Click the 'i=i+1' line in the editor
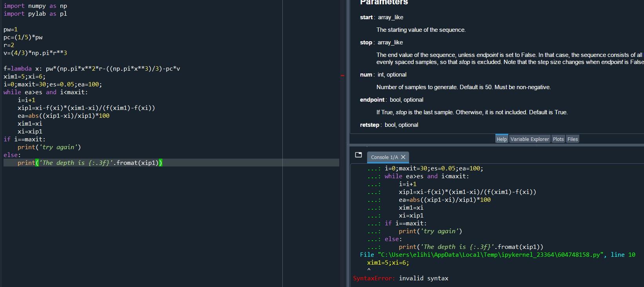Image resolution: width=644 pixels, height=287 pixels. (26, 100)
